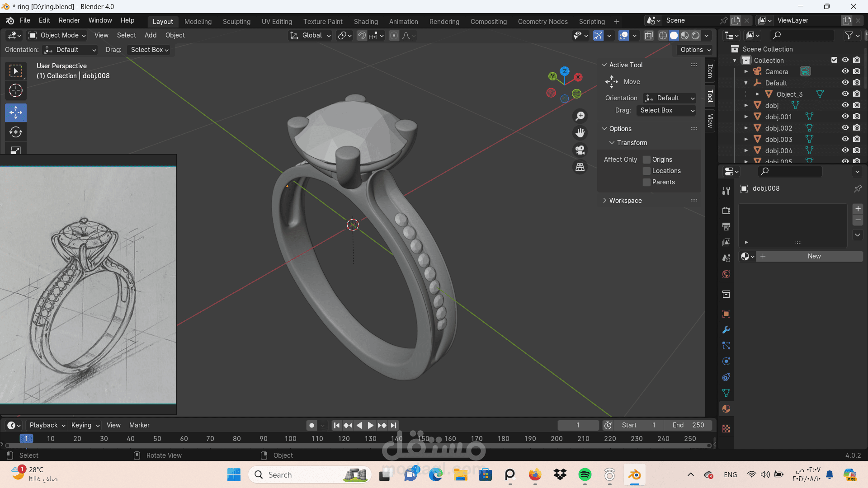Expand the Workspace panel section
The image size is (868, 488).
click(x=625, y=201)
